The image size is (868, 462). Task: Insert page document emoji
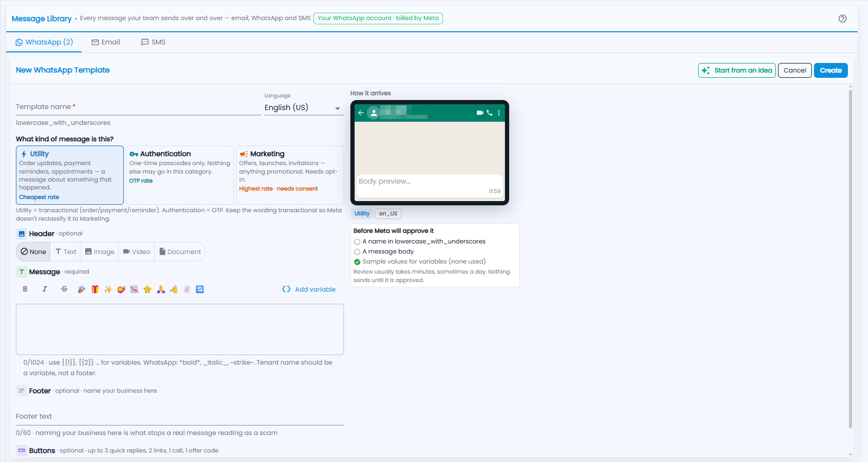(x=187, y=289)
